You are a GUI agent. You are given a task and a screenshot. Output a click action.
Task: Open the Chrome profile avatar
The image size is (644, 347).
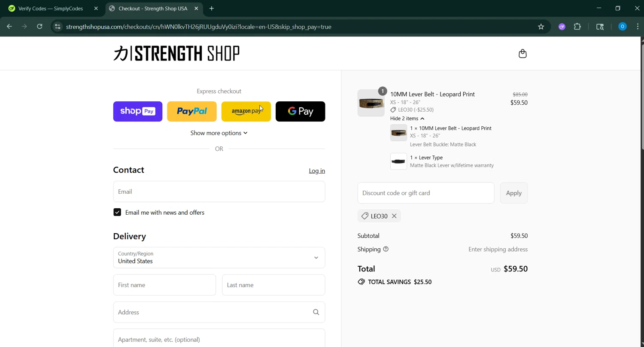pyautogui.click(x=622, y=27)
